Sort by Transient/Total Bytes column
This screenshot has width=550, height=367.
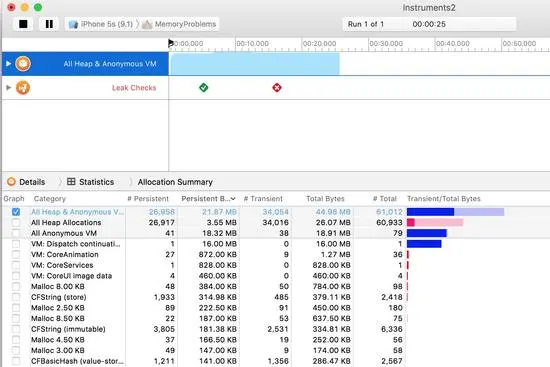[x=444, y=199]
